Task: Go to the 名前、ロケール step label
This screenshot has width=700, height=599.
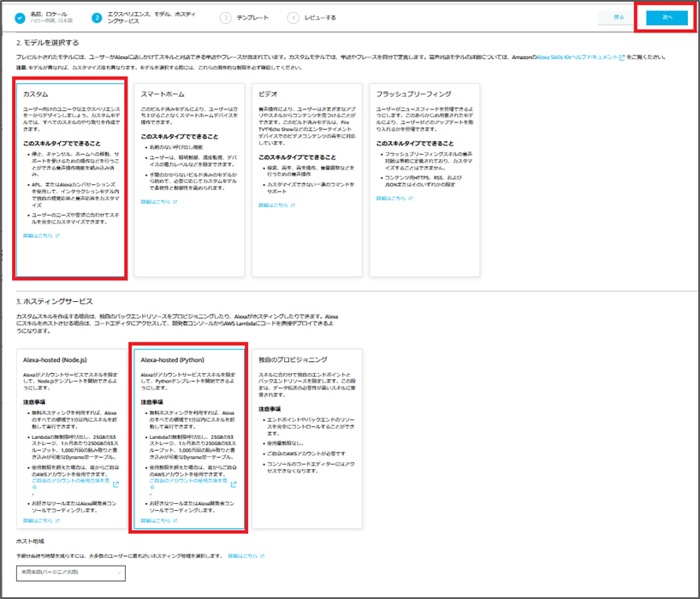Action: coord(49,15)
